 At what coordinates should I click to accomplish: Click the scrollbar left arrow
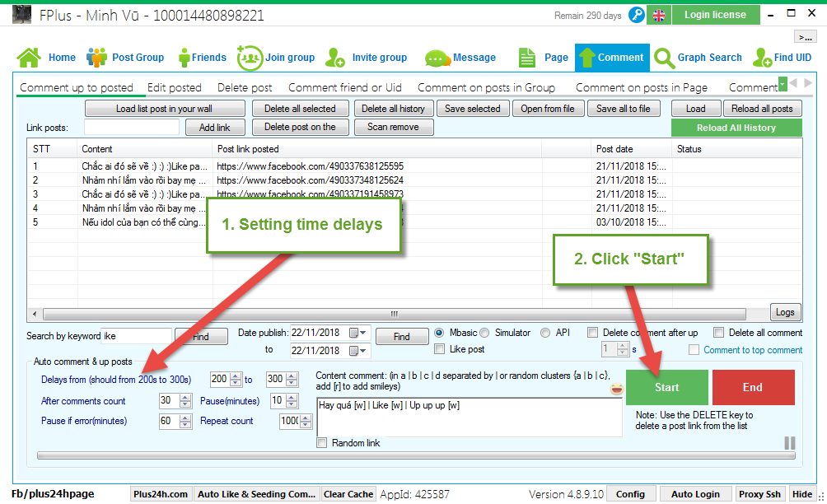[35, 315]
